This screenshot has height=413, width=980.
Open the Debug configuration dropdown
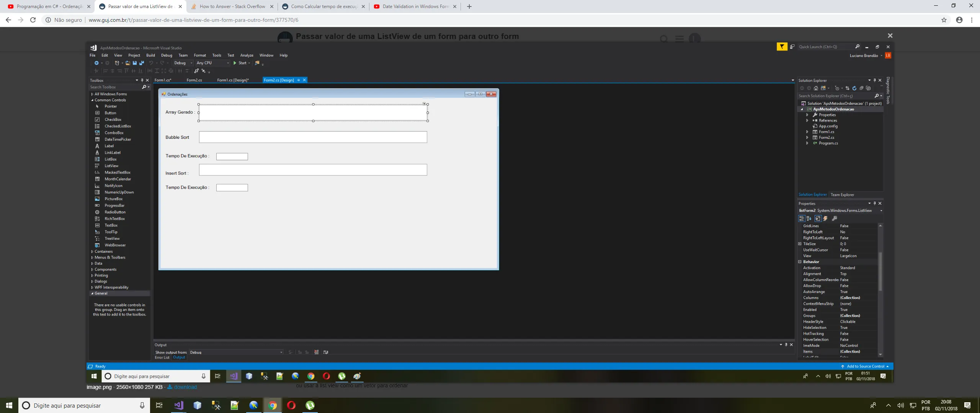(191, 63)
